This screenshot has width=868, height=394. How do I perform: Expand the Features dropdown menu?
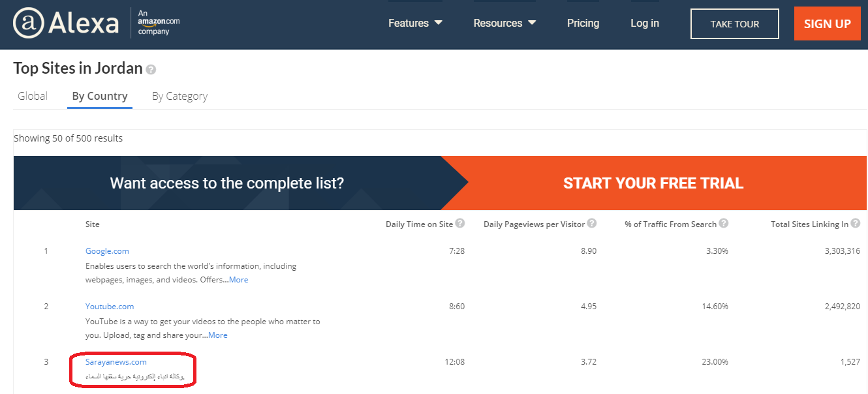(415, 23)
